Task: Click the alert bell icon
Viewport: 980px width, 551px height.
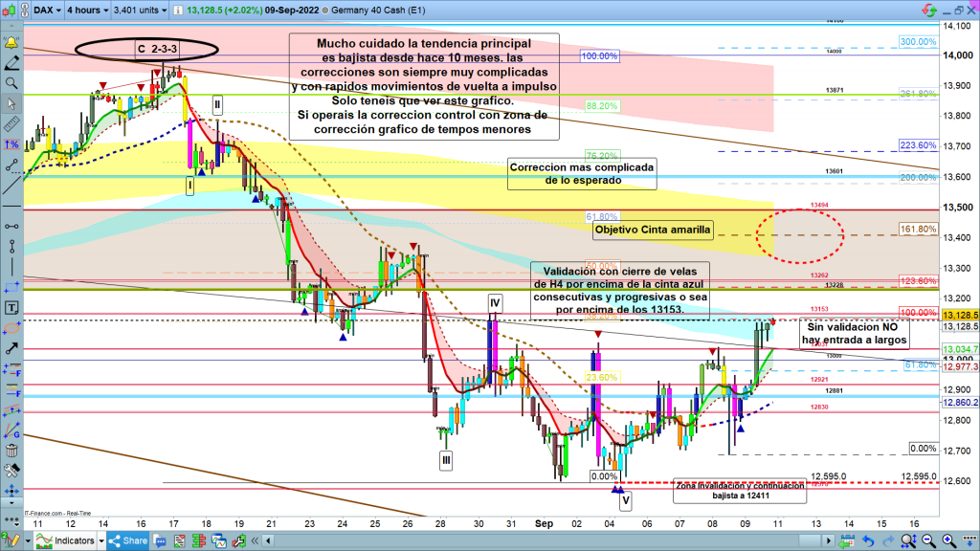Action: [x=11, y=43]
